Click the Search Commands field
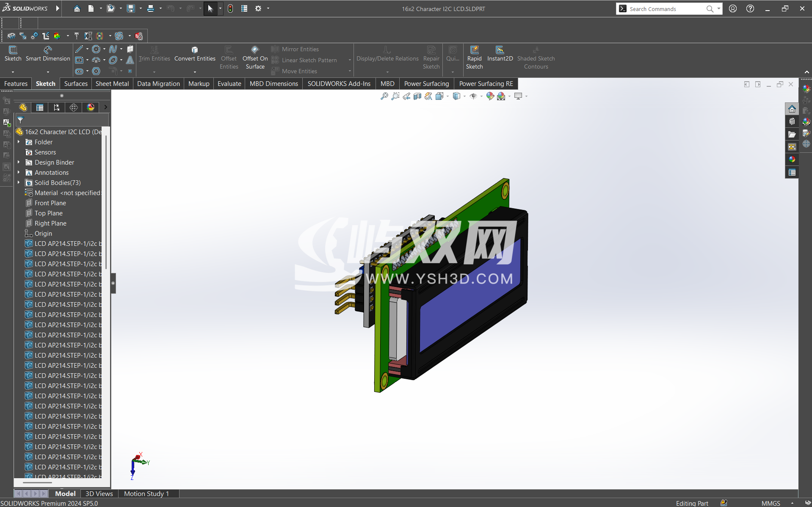Viewport: 812px width, 507px height. click(x=665, y=8)
